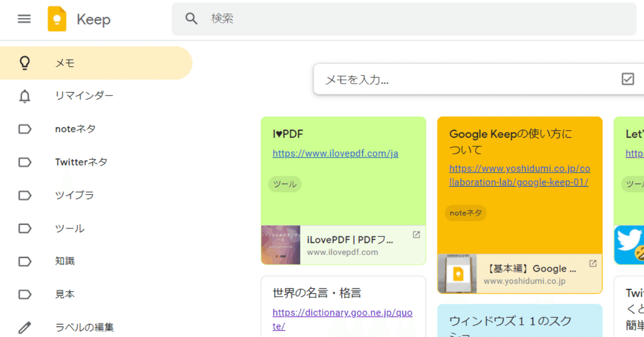Select the 知識 label
The height and width of the screenshot is (337, 644).
[x=96, y=261]
